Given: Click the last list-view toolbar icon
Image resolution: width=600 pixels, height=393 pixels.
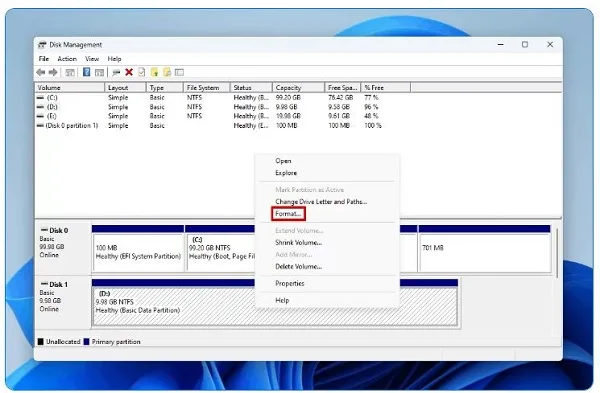Looking at the screenshot, I should [179, 72].
